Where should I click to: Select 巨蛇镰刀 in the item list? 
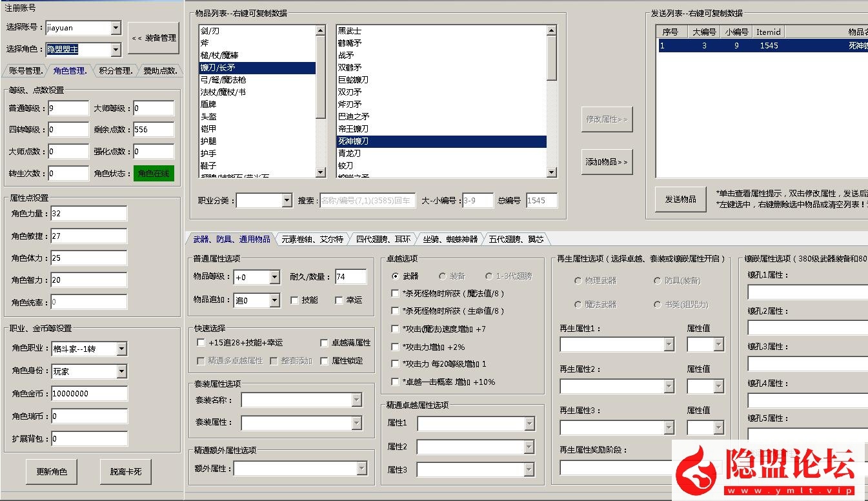tap(441, 80)
